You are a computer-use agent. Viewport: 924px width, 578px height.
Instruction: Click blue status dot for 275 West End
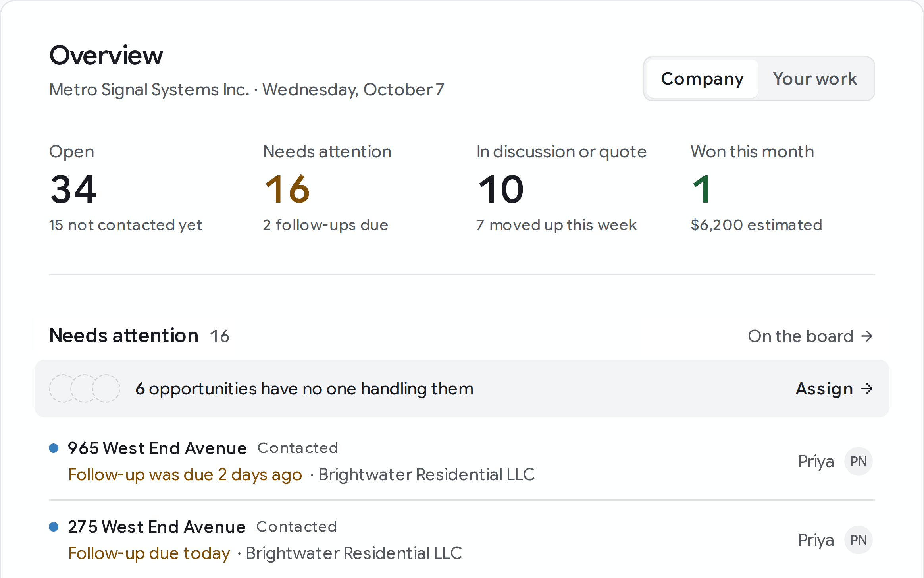tap(54, 527)
